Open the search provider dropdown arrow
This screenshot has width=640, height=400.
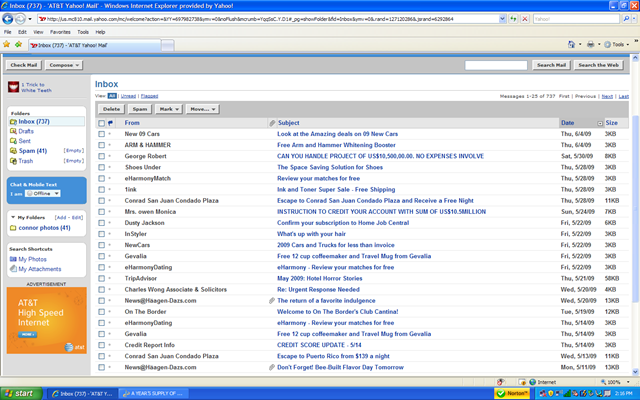click(x=634, y=19)
